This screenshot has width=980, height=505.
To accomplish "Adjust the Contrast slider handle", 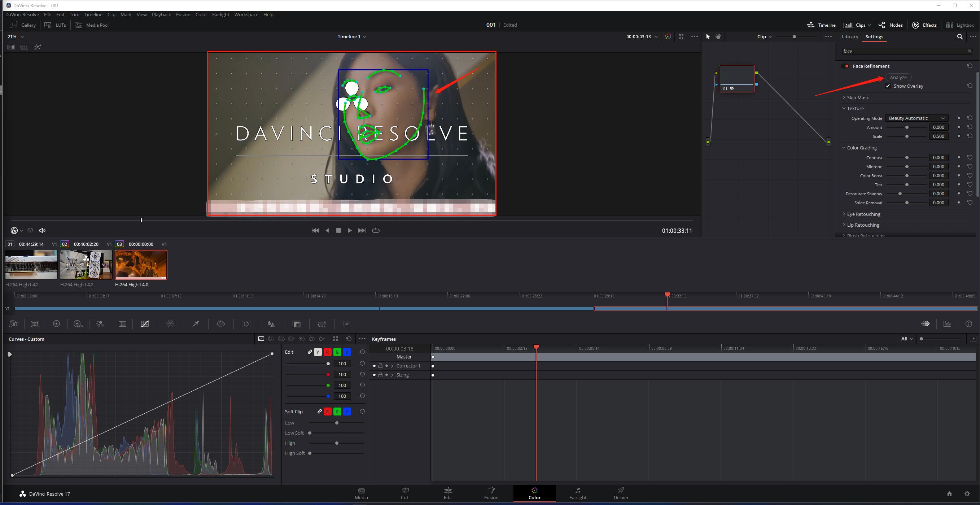I will [x=907, y=157].
